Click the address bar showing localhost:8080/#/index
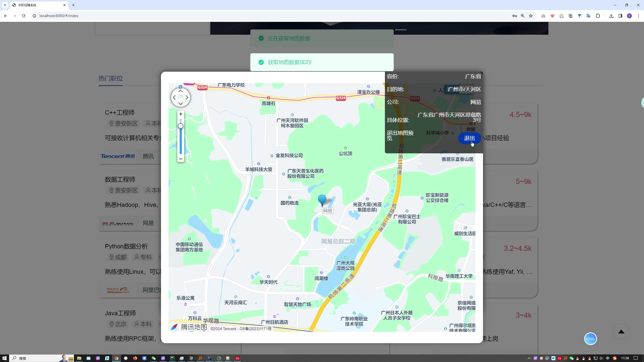Viewport: 644px width, 362px height. click(59, 16)
